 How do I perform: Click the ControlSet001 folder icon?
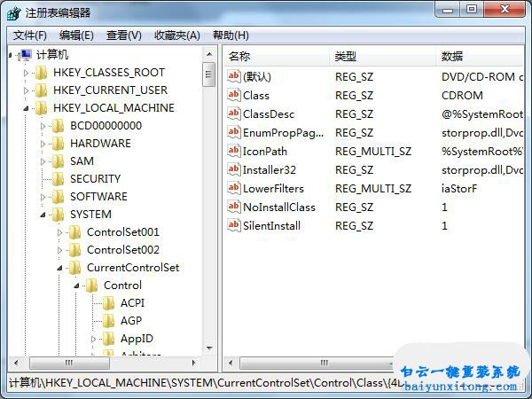pos(75,232)
